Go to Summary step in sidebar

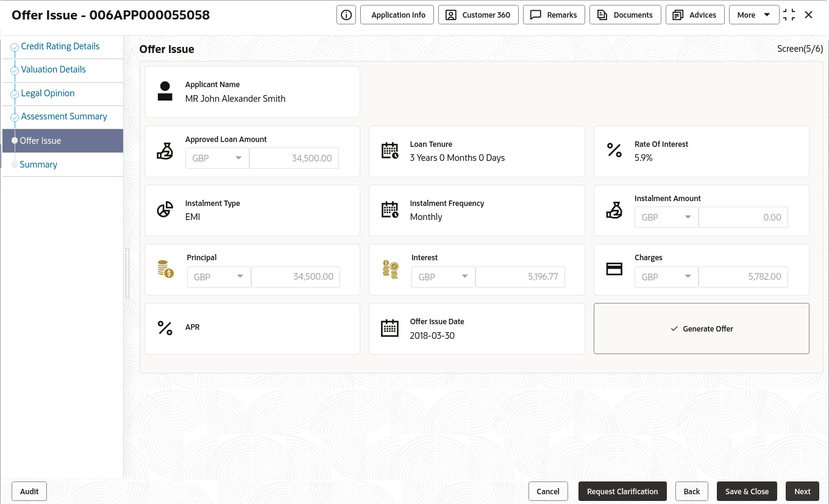click(38, 165)
